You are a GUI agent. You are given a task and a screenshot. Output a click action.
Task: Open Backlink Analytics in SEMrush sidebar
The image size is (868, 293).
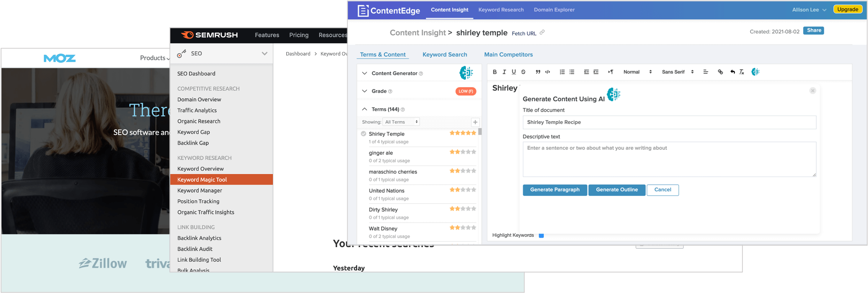(x=199, y=238)
